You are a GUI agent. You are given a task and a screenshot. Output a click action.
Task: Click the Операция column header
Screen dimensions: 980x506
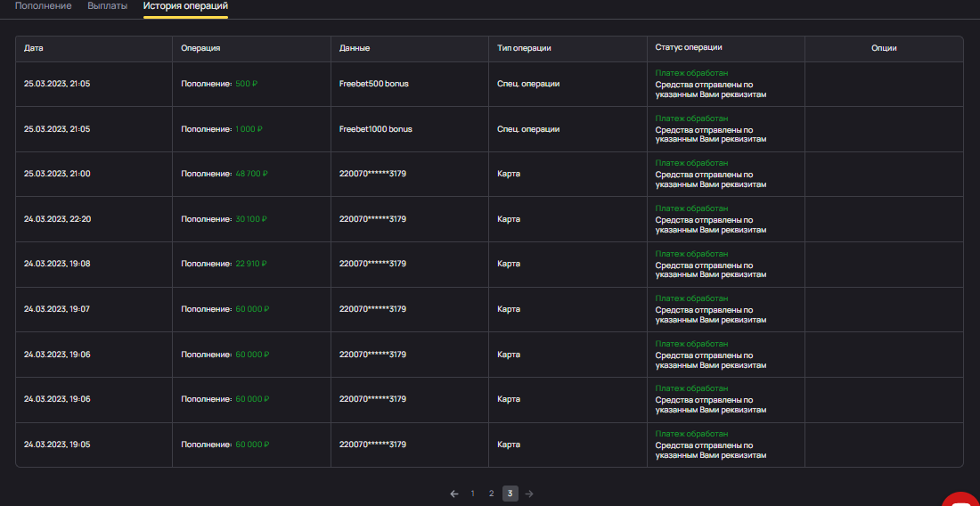[x=200, y=48]
